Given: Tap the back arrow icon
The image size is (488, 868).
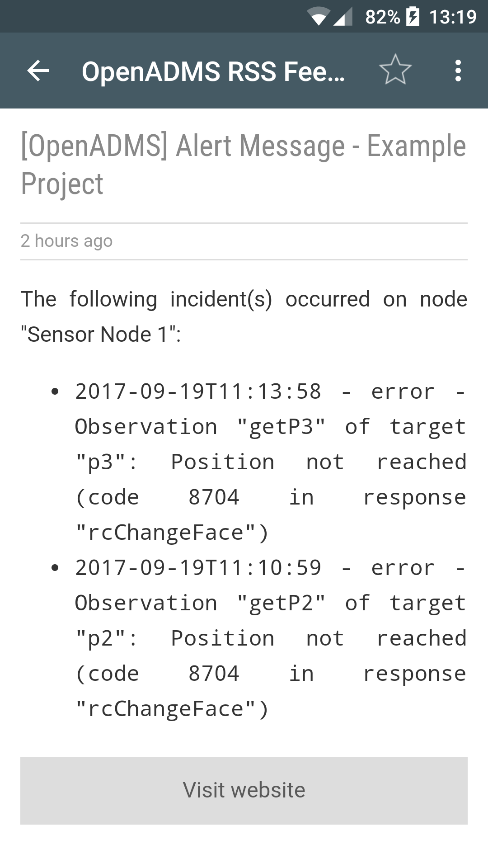Looking at the screenshot, I should coord(38,71).
